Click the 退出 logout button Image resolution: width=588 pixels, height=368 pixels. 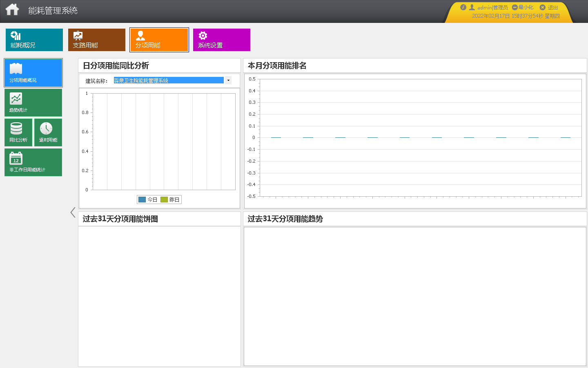coord(549,7)
